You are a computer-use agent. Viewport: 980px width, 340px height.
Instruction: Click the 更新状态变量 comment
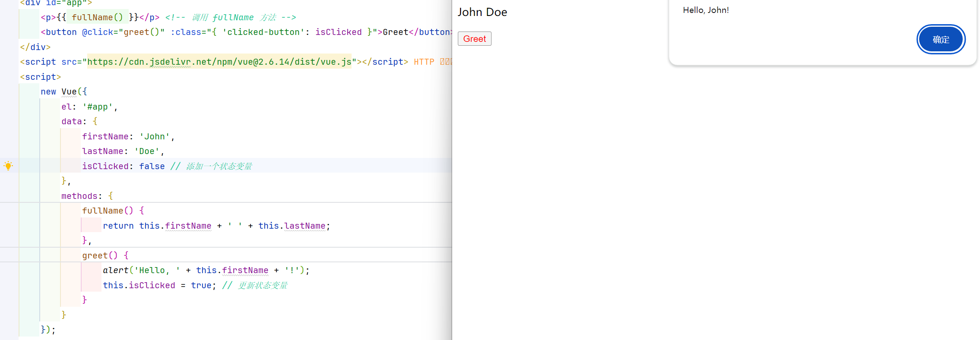point(255,285)
